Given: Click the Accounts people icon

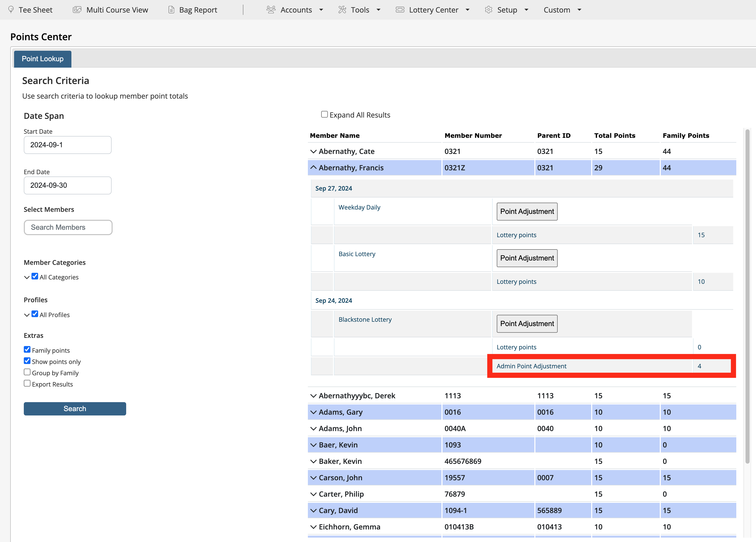Looking at the screenshot, I should [x=271, y=10].
